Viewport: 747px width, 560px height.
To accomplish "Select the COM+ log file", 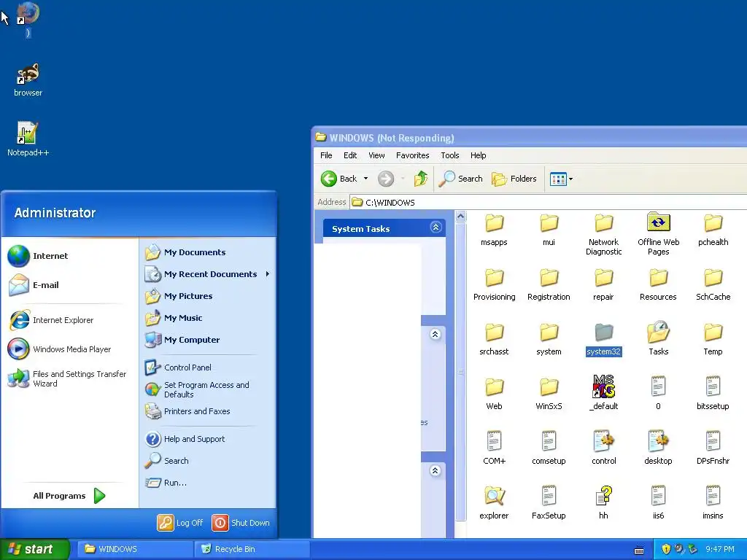I will [494, 448].
